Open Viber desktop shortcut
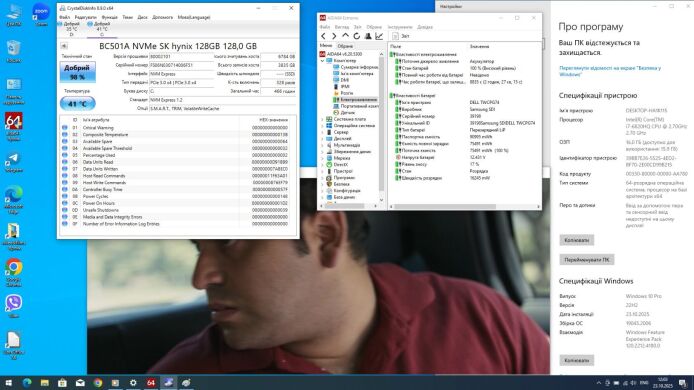Image resolution: width=694 pixels, height=390 pixels. (14, 306)
